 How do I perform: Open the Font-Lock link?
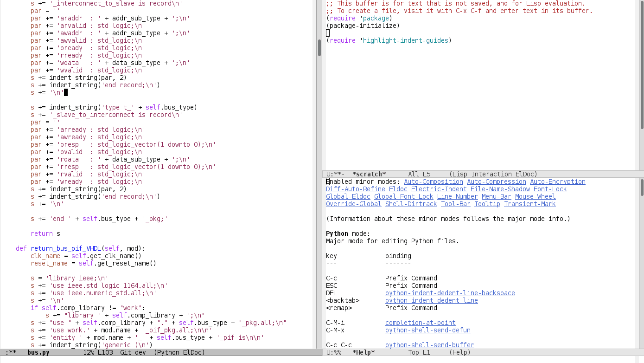click(x=550, y=189)
